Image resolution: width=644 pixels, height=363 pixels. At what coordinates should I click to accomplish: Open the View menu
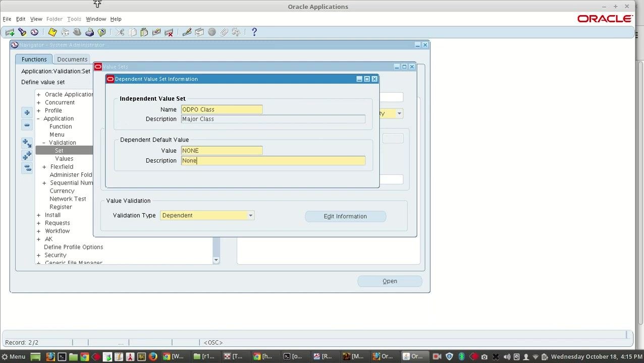coord(36,19)
